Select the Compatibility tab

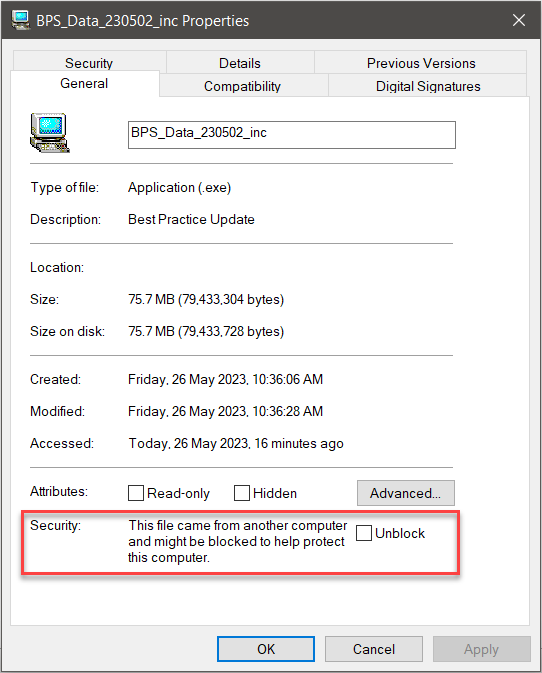[242, 85]
